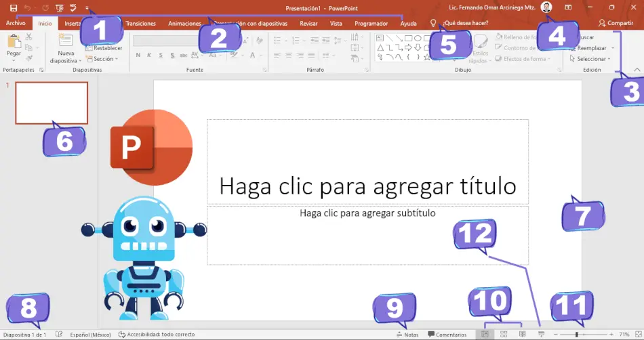Click the '¿Qué desea hacer?' search box
644x340 pixels.
(x=465, y=24)
